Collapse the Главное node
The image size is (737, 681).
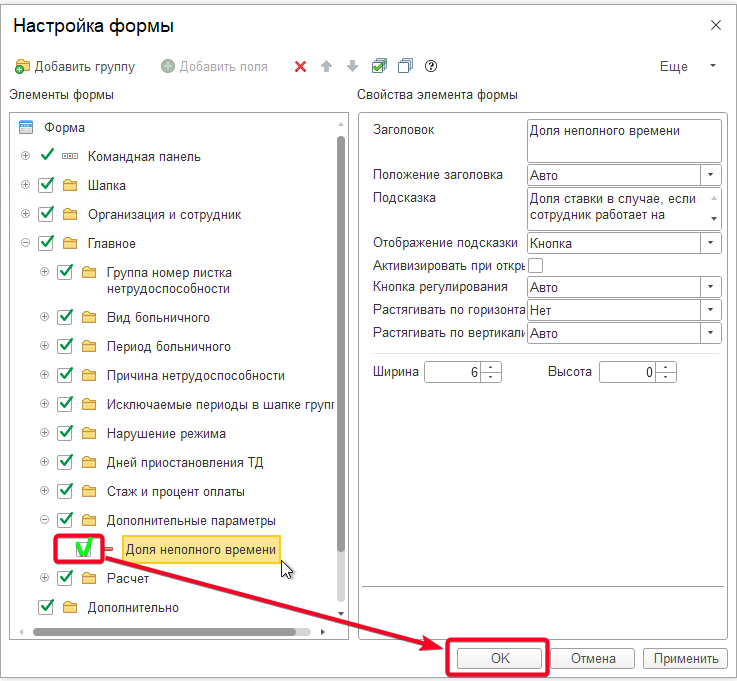coord(25,243)
